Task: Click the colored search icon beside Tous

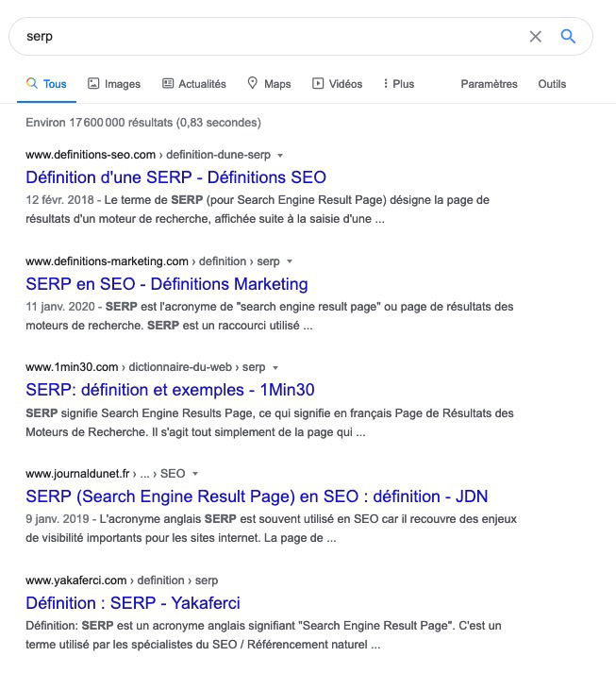Action: pos(32,83)
